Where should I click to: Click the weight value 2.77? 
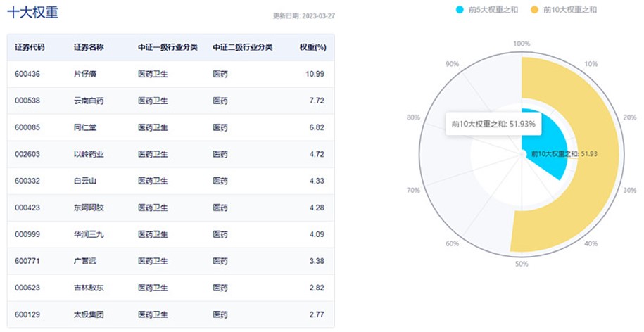tap(317, 314)
